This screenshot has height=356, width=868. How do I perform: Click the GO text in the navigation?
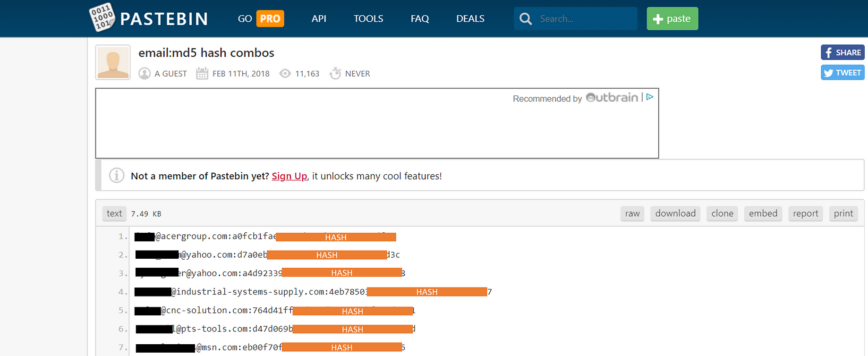click(x=245, y=18)
